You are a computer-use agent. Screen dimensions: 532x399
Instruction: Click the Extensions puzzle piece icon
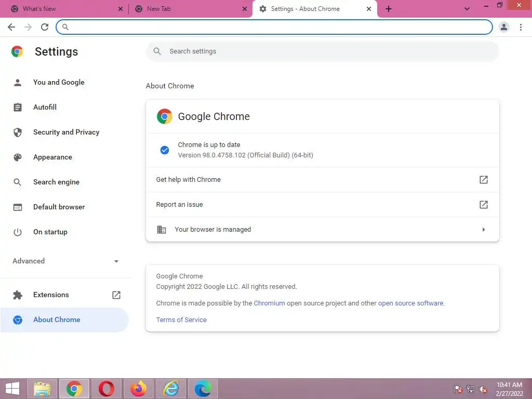18,295
